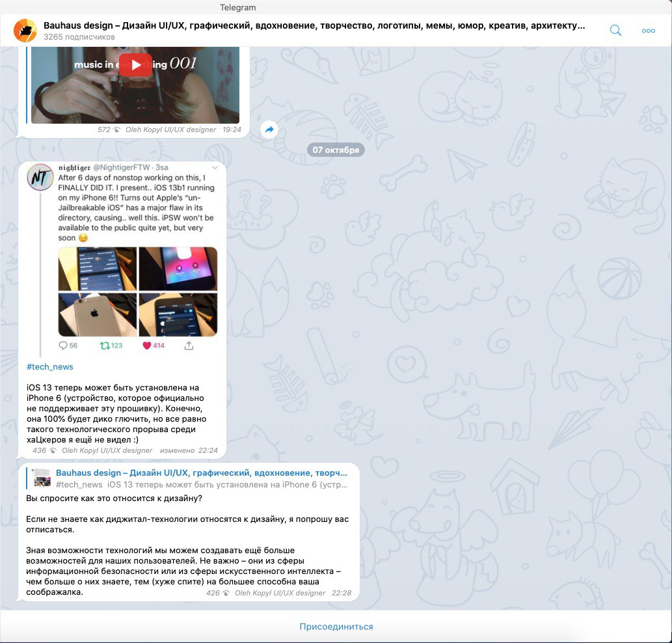This screenshot has height=643, width=672.
Task: Open the Messages screen photo thumbnail
Action: (x=178, y=315)
